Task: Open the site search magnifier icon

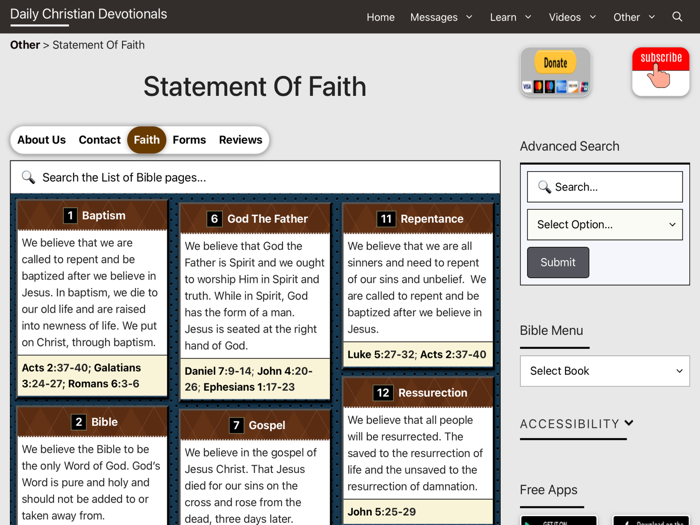Action: [x=677, y=17]
